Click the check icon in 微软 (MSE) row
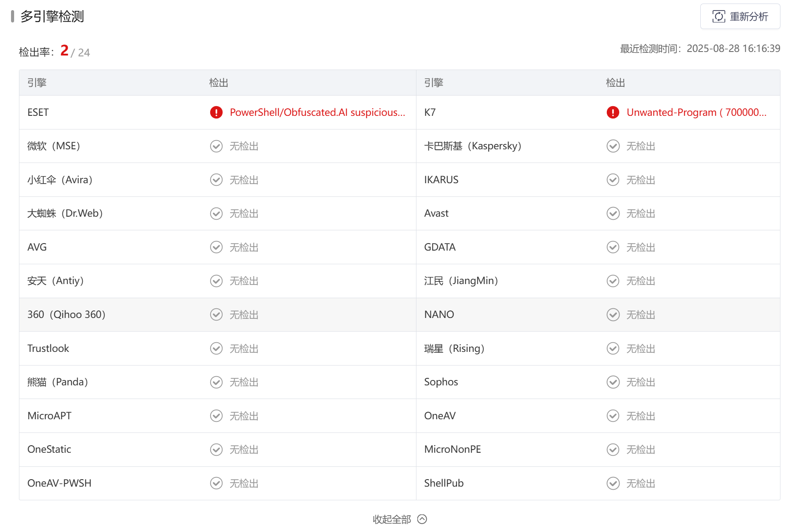This screenshot has height=532, width=795. (x=216, y=146)
